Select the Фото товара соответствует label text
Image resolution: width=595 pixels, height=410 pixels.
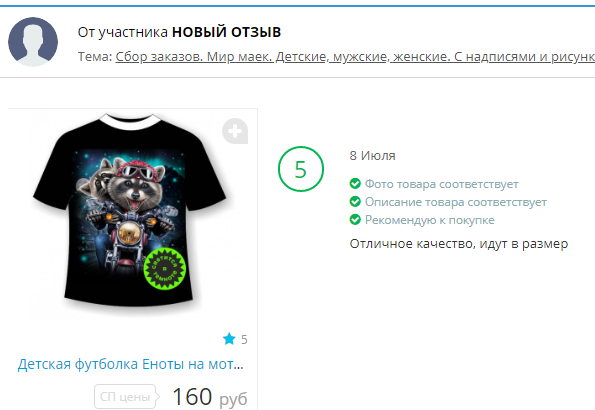coord(442,184)
